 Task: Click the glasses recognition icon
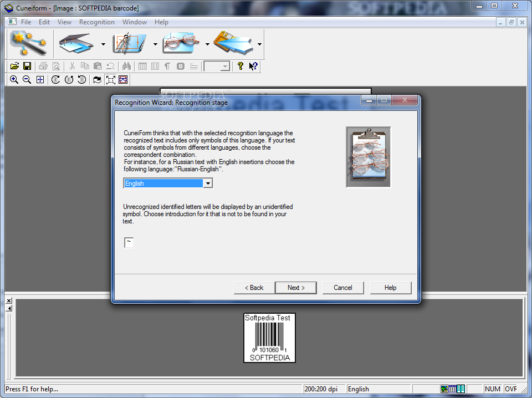(x=181, y=44)
